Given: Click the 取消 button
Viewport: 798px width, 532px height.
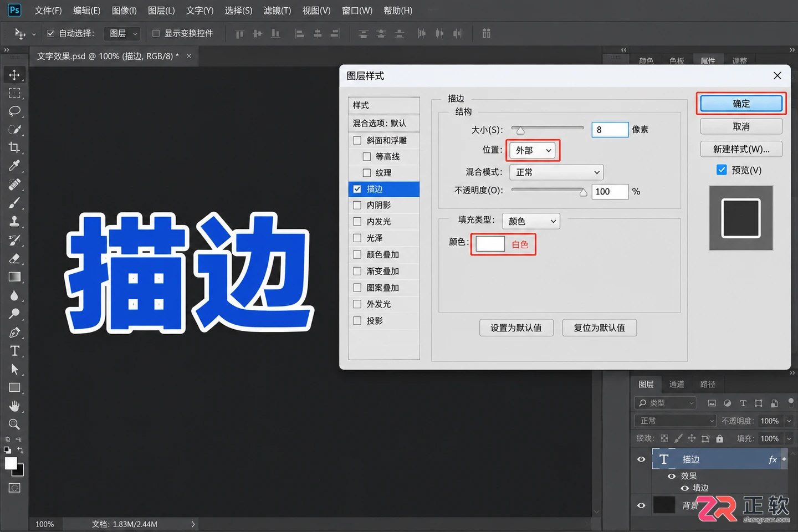Looking at the screenshot, I should [x=741, y=126].
